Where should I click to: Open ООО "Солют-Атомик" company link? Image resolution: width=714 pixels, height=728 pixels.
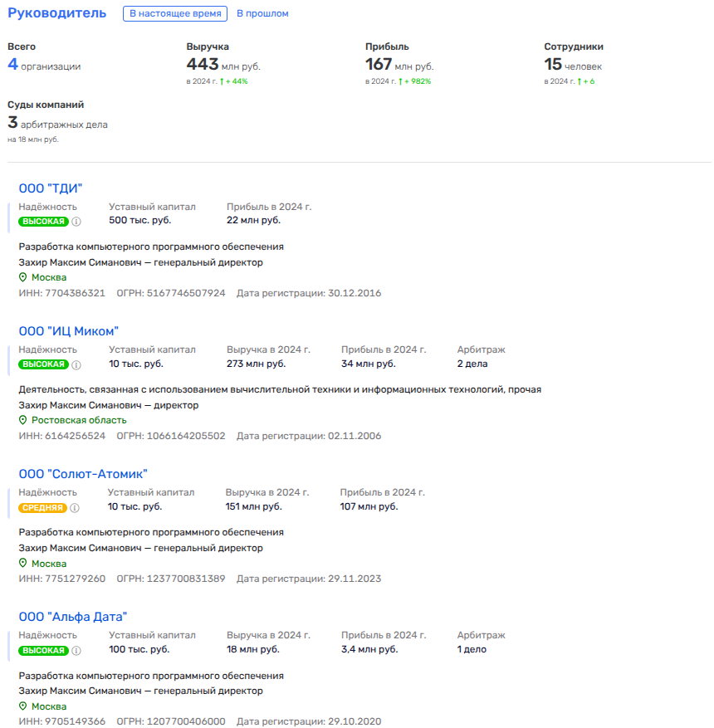(83, 474)
